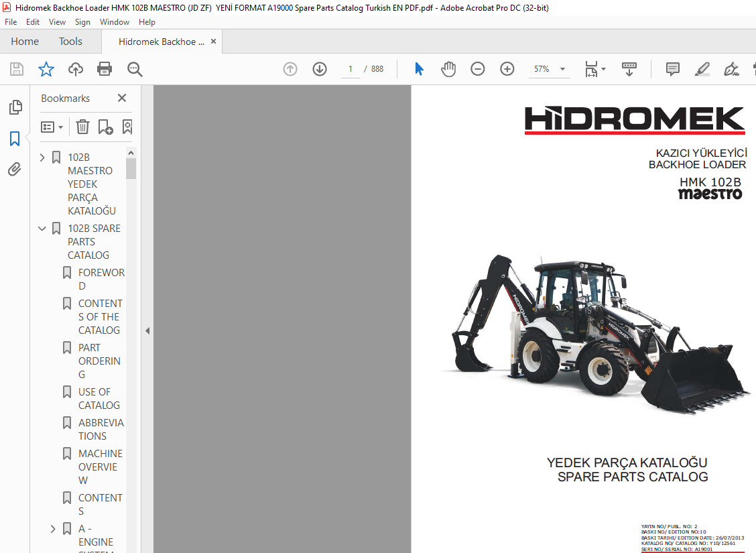Open ABBREVIATIONS bookmark
Viewport: 756px width, 553px height.
click(x=101, y=430)
